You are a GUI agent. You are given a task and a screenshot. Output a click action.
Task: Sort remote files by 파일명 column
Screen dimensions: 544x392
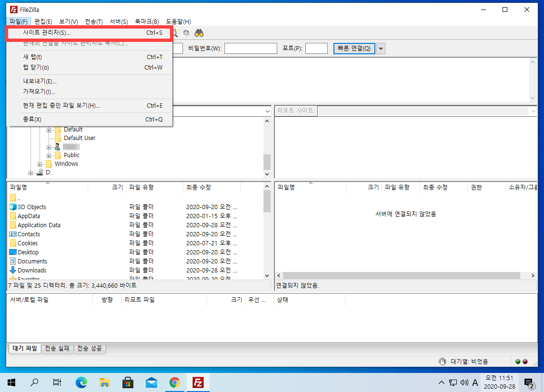(311, 187)
